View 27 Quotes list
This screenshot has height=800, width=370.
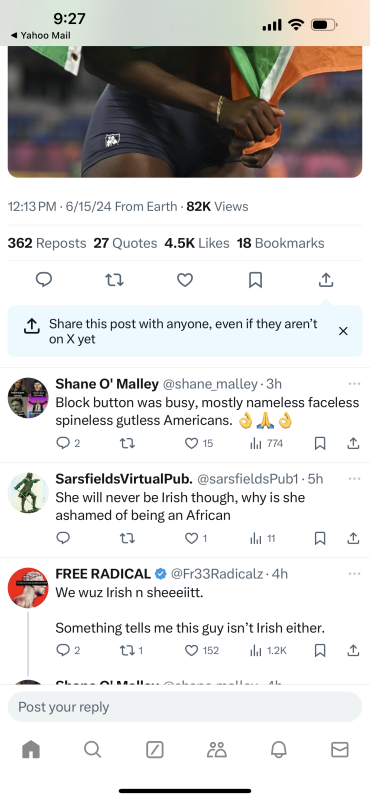coord(125,243)
